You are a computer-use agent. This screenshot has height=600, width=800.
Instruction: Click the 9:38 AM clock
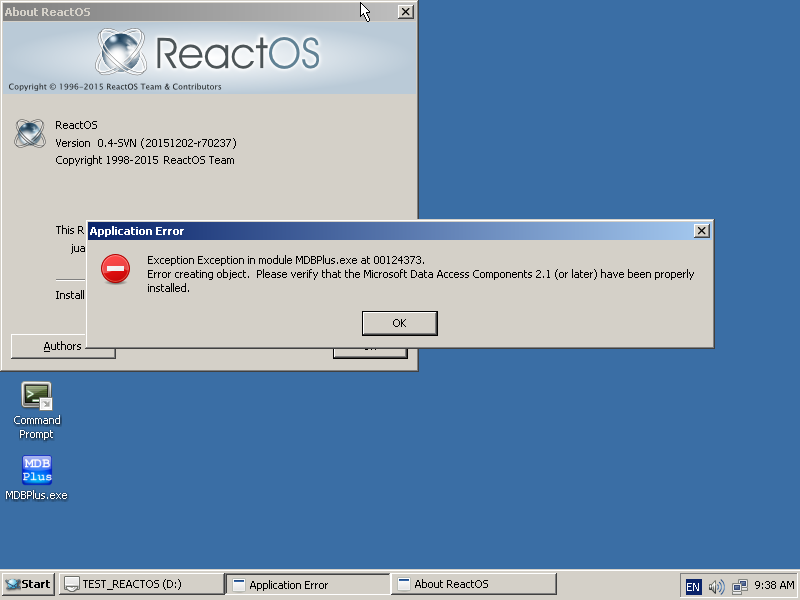click(774, 585)
